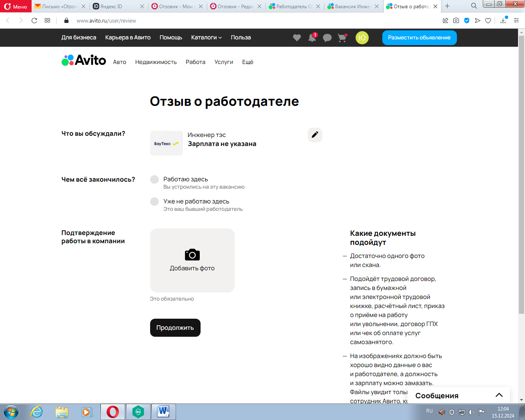Select 'Работаю здесь' radio option

(x=155, y=180)
